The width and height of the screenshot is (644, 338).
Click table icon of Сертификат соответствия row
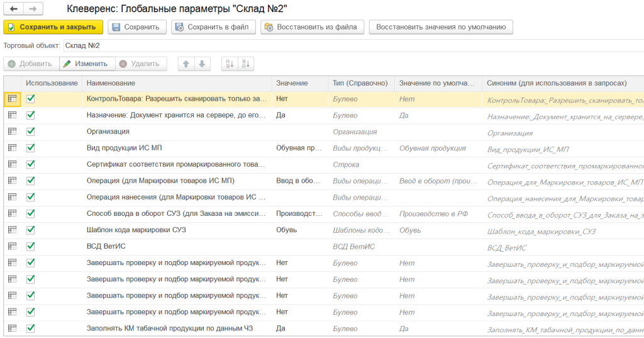(13, 164)
